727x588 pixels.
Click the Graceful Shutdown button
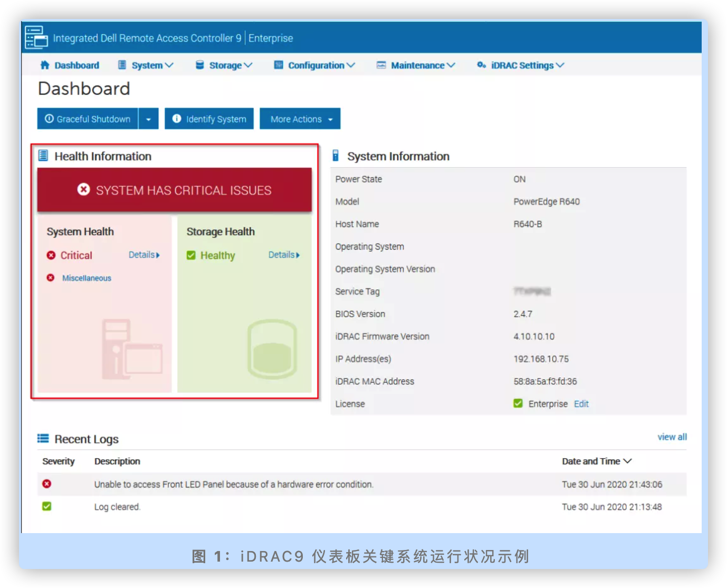coord(88,119)
